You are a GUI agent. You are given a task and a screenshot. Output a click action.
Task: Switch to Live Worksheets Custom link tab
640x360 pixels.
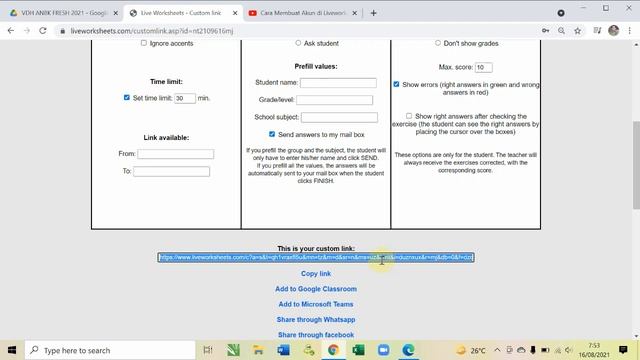pos(181,13)
